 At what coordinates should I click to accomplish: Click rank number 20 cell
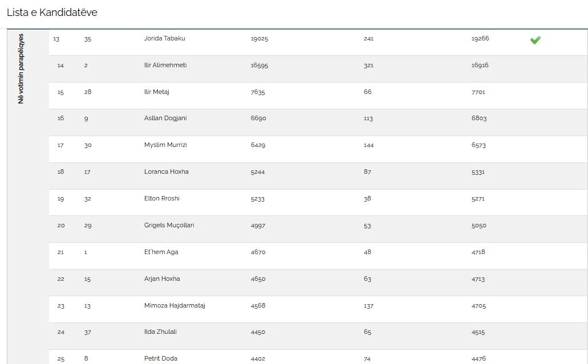point(61,226)
